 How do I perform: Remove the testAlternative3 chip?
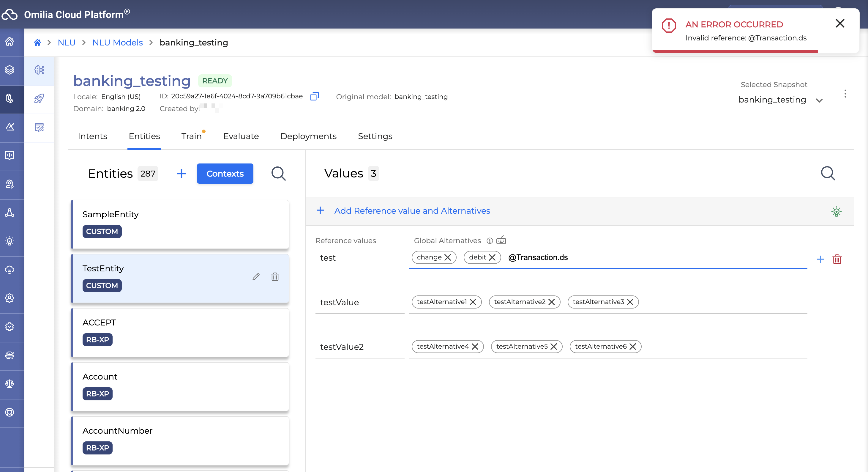click(630, 302)
